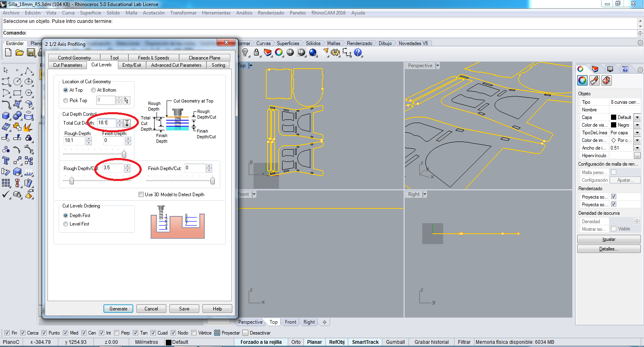
Task: Select the rectangle drawing tool
Action: pos(17,93)
